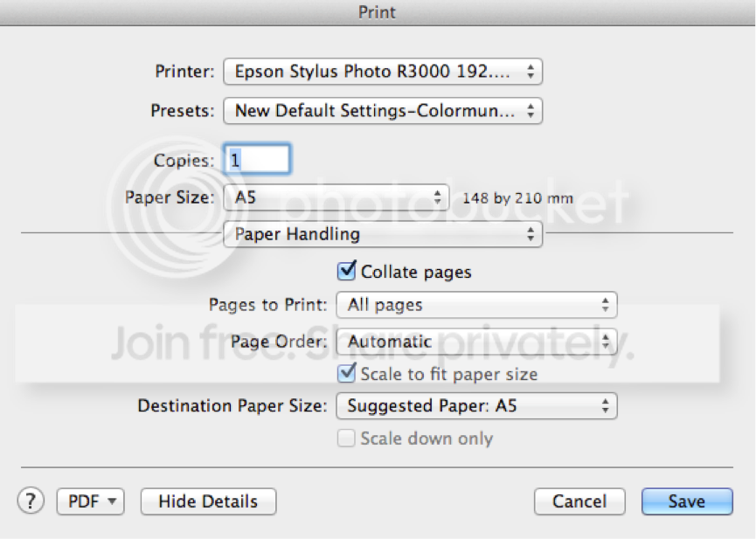Open the help question mark button
The height and width of the screenshot is (539, 756).
pos(31,501)
